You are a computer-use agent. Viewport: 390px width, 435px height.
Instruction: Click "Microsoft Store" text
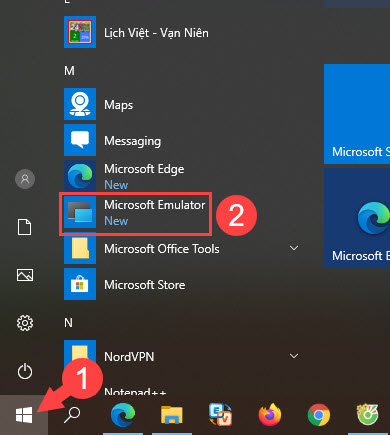[145, 285]
